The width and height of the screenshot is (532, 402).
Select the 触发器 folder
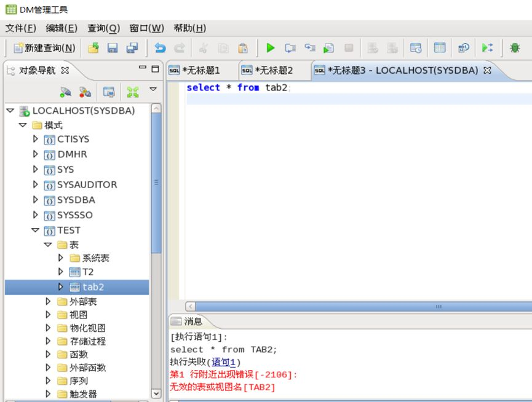83,394
